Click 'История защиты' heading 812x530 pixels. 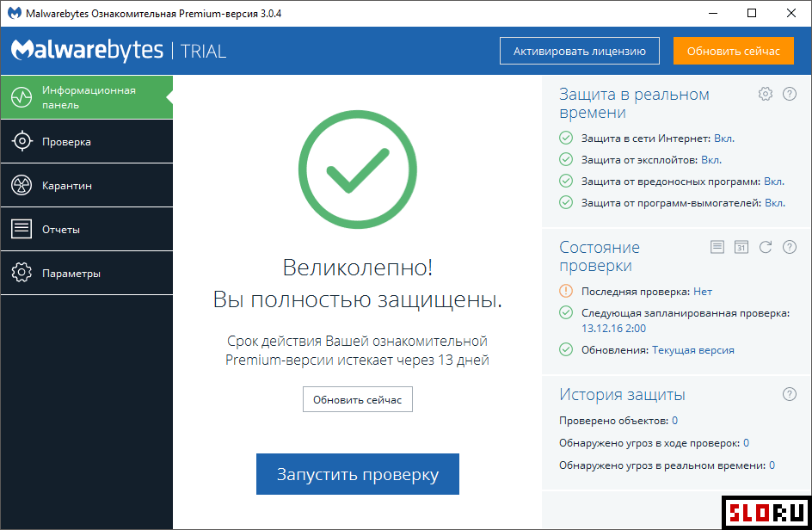[x=622, y=395]
